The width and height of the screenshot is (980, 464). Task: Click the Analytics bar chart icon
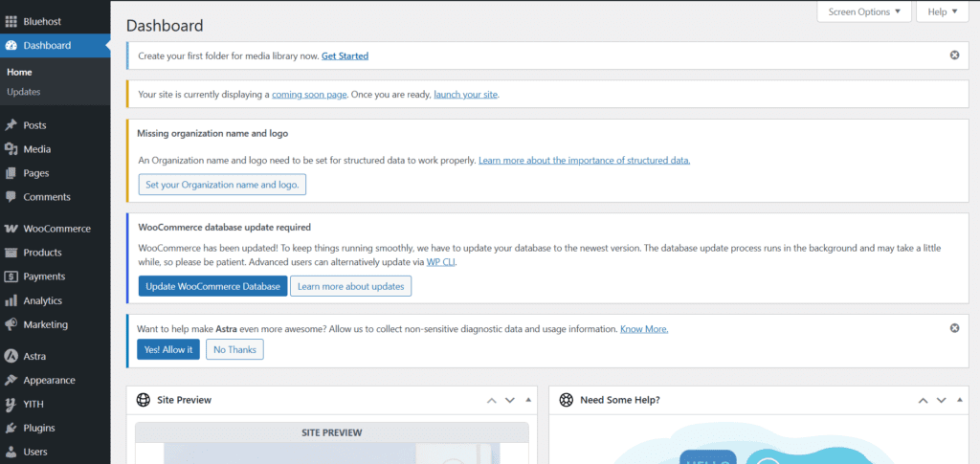pyautogui.click(x=11, y=301)
